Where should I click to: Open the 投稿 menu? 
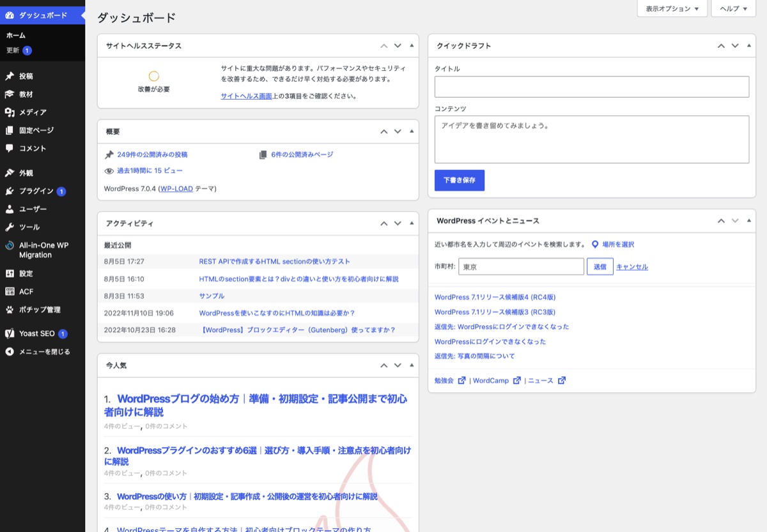[x=42, y=76]
